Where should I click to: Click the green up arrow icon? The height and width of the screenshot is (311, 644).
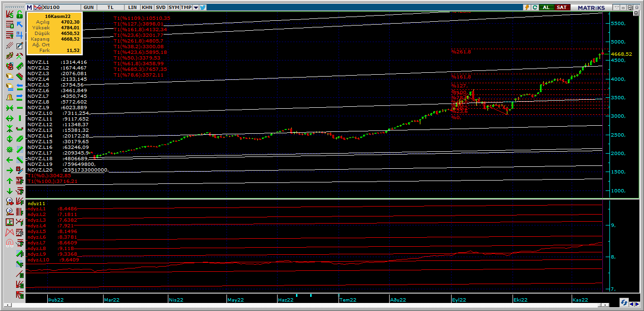(9, 181)
